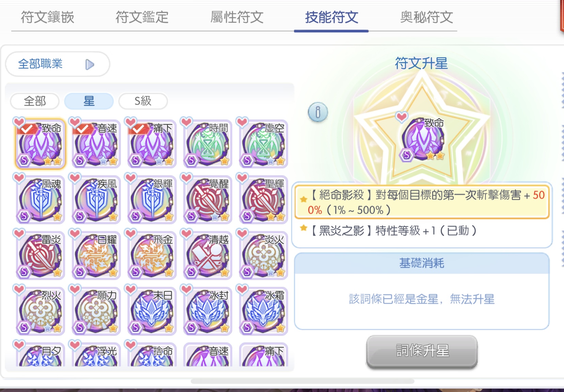Select the 日耀 flame rune

(x=96, y=255)
